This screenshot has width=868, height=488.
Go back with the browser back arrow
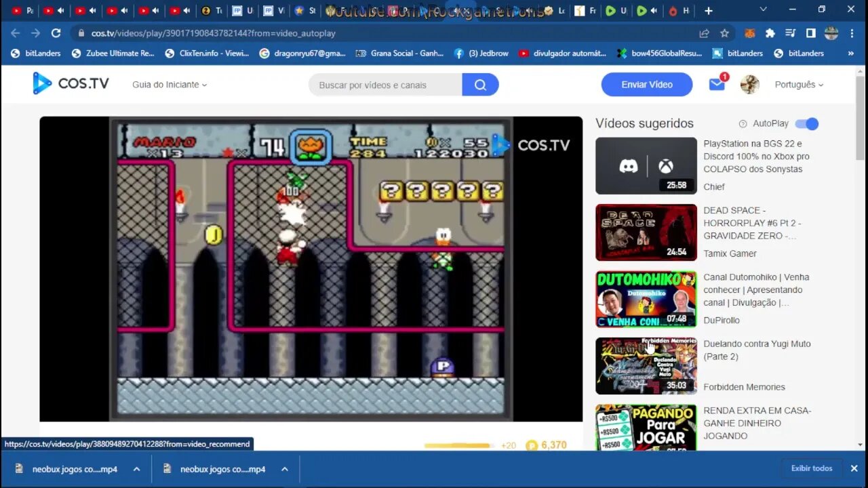15,33
